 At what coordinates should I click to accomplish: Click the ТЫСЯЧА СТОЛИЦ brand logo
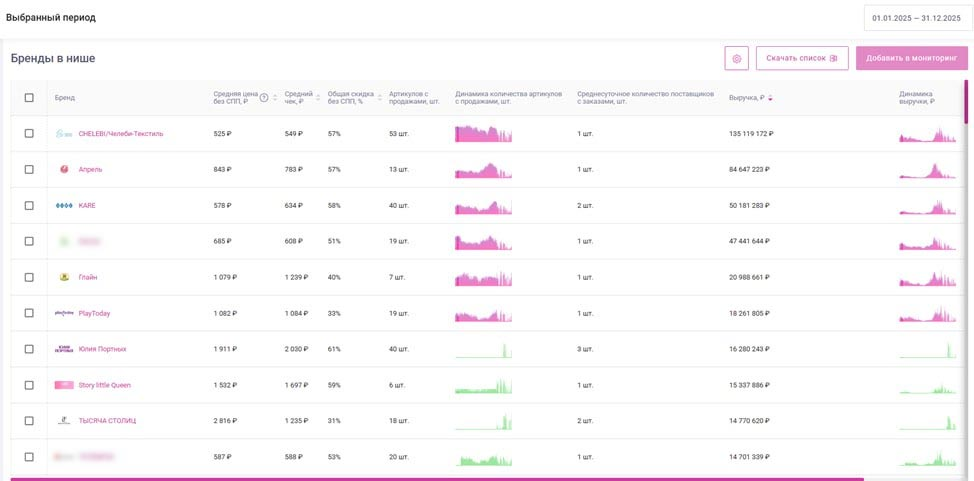[x=64, y=421]
